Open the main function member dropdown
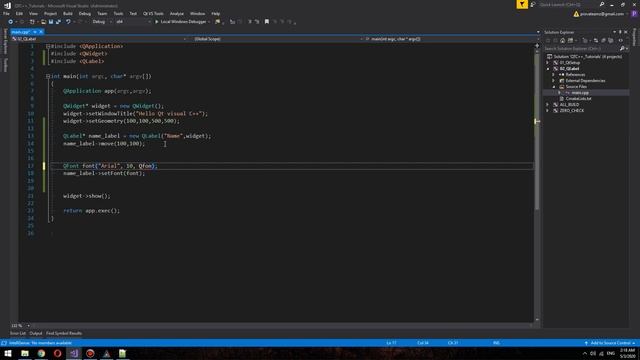The width and height of the screenshot is (640, 360). [x=452, y=39]
